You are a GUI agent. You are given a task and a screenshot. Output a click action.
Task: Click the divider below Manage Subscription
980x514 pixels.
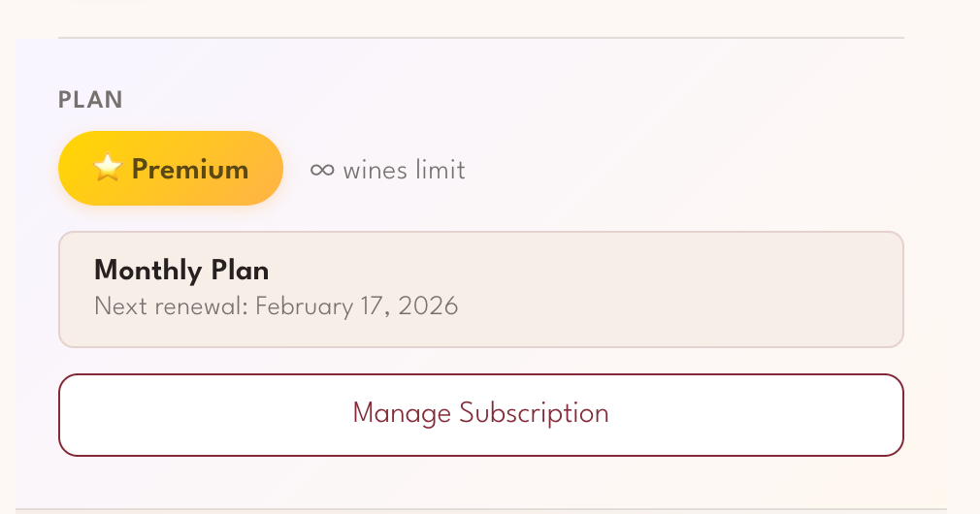pos(481,509)
